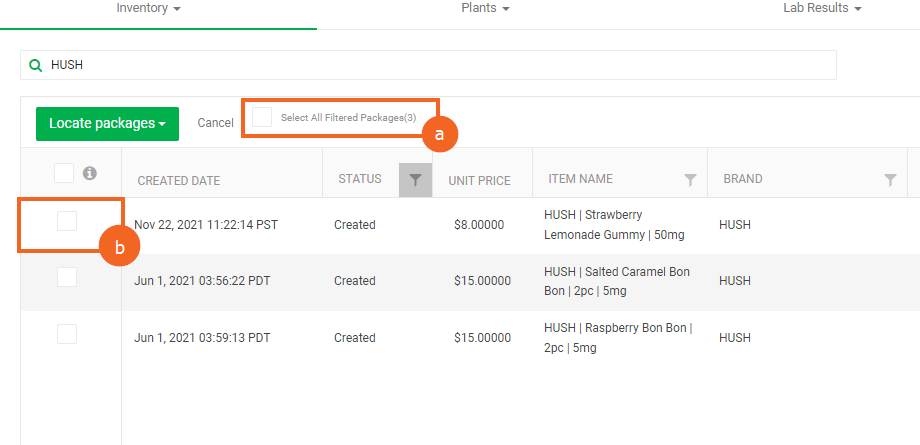Click the Nov 22, 2021 11:22:14 PST date

pyautogui.click(x=206, y=225)
